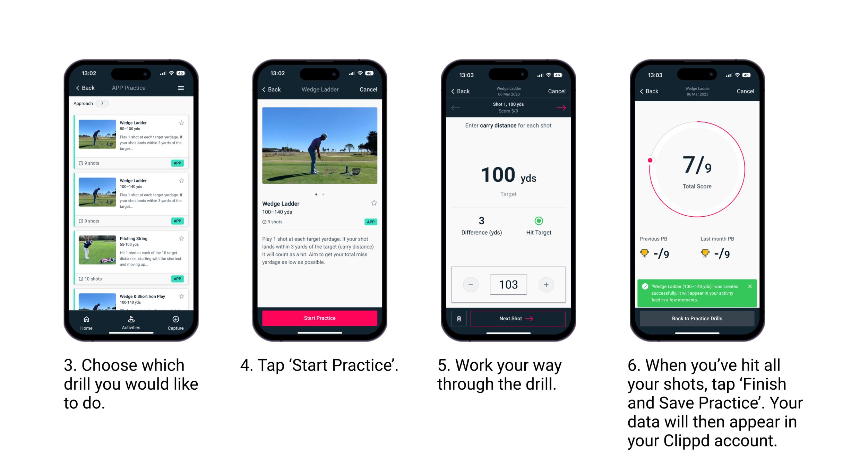Tap Back to Practice Drills button

(x=696, y=319)
